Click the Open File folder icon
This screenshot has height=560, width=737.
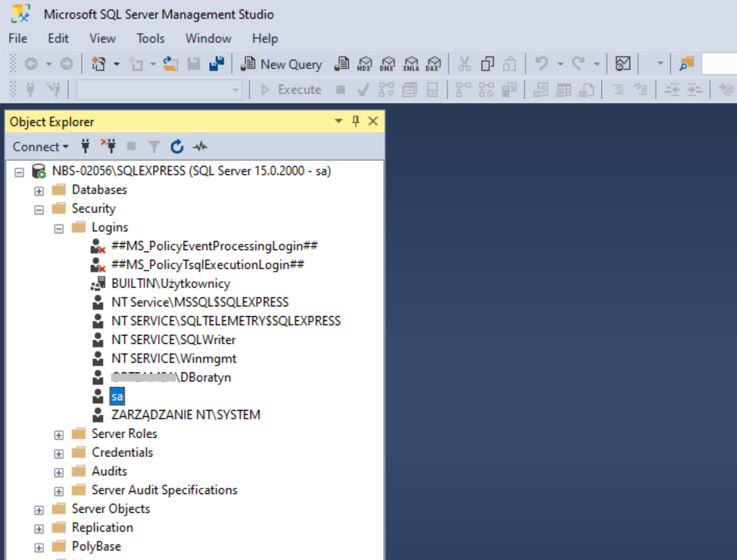click(x=171, y=64)
